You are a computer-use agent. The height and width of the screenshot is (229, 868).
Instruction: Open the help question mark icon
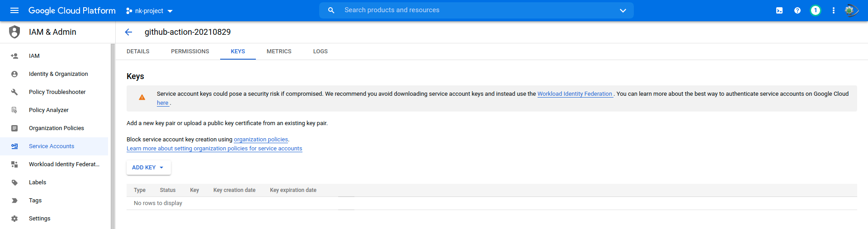797,10
